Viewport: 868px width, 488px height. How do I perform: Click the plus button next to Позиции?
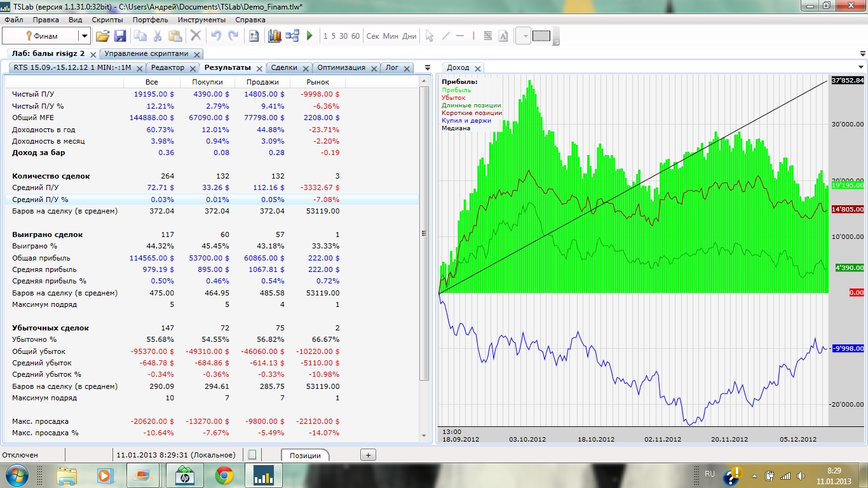368,454
